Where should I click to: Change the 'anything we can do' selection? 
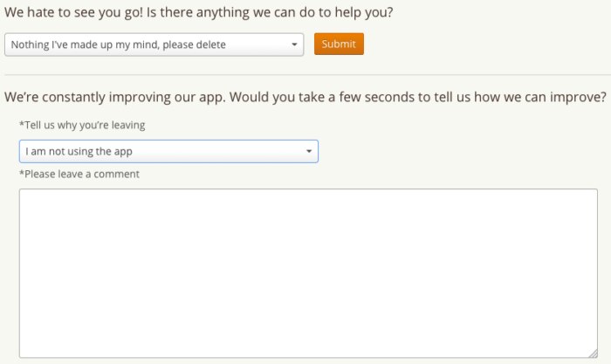[154, 45]
